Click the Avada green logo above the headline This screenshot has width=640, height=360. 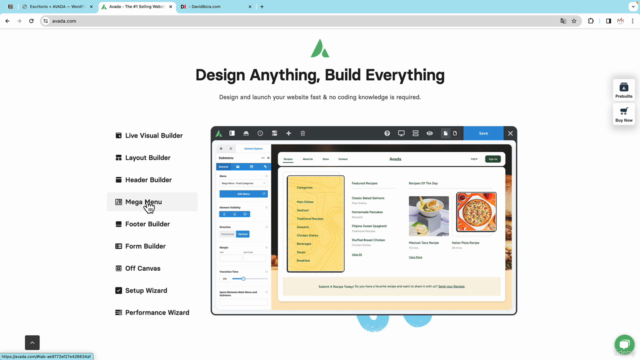(320, 49)
